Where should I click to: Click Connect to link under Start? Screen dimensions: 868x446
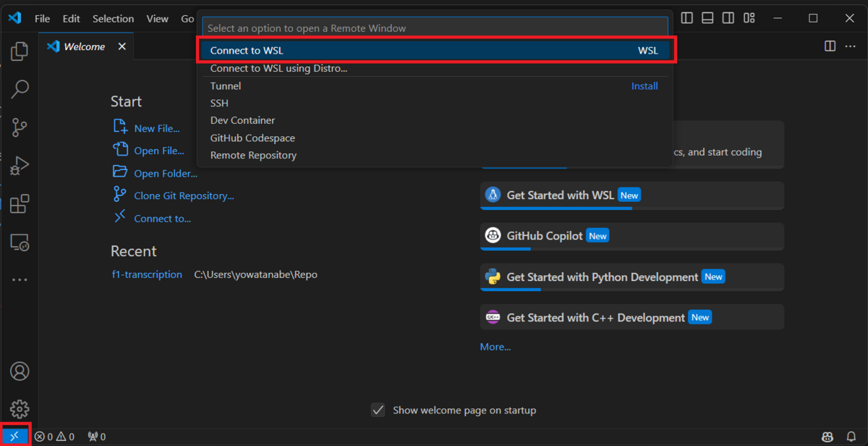point(152,218)
